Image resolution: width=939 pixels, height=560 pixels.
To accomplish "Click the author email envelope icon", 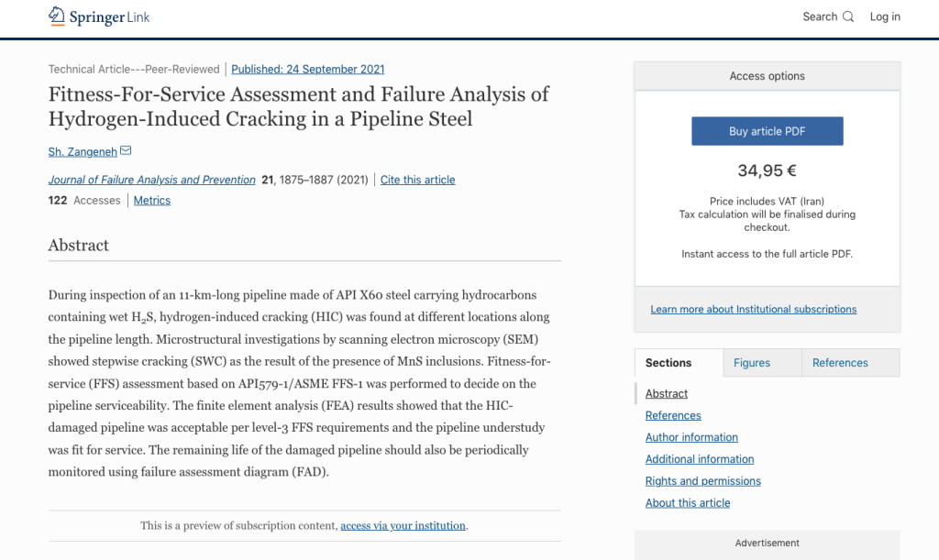I will click(126, 151).
